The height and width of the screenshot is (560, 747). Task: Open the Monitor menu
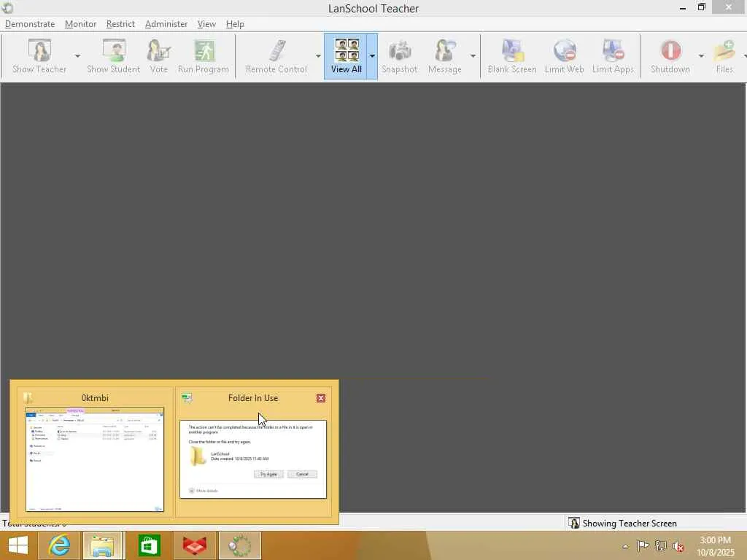(x=80, y=24)
